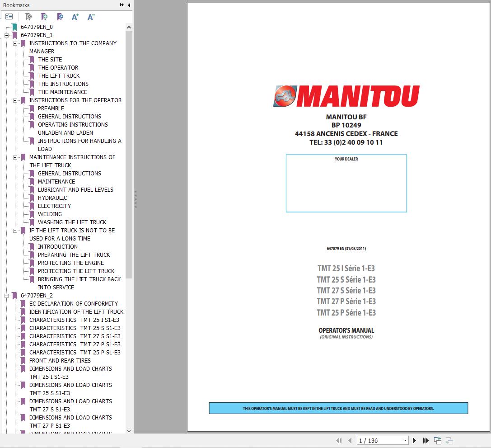Click the add new bookmark icon
The width and height of the screenshot is (491, 448).
coord(44,16)
